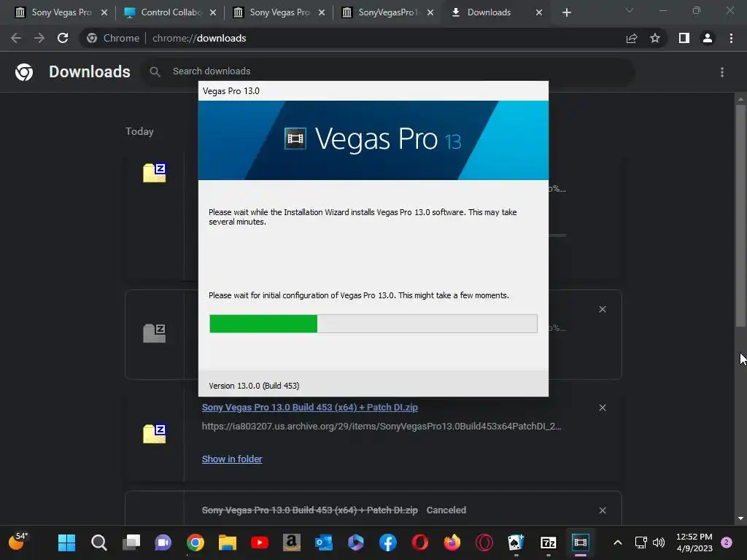Click the Vegas Pro installer progress bar
This screenshot has width=747, height=560.
(373, 324)
